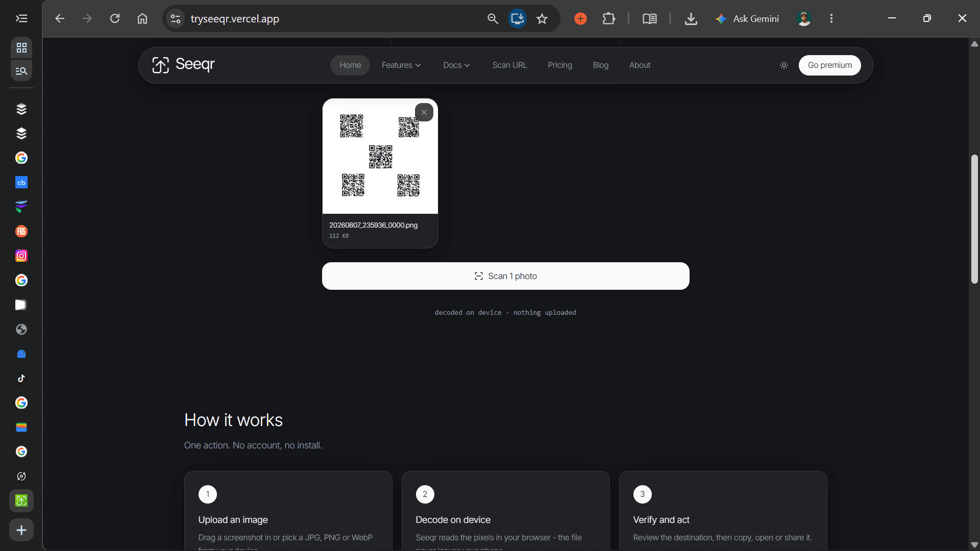Add a new tab with plus button
Viewport: 980px width, 551px height.
click(x=21, y=531)
